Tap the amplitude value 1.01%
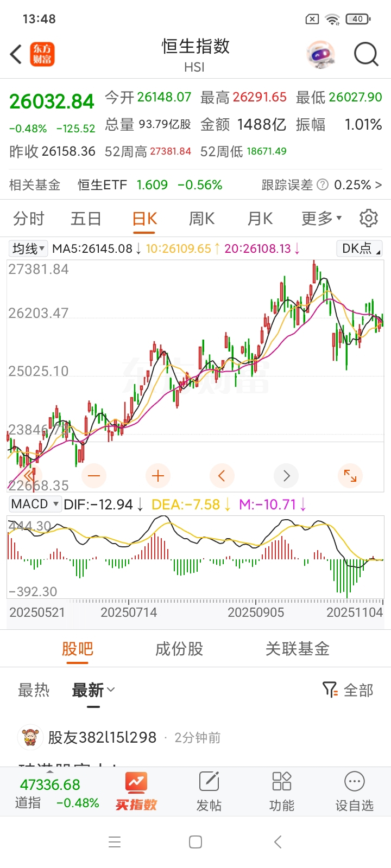391x868 pixels. click(363, 125)
